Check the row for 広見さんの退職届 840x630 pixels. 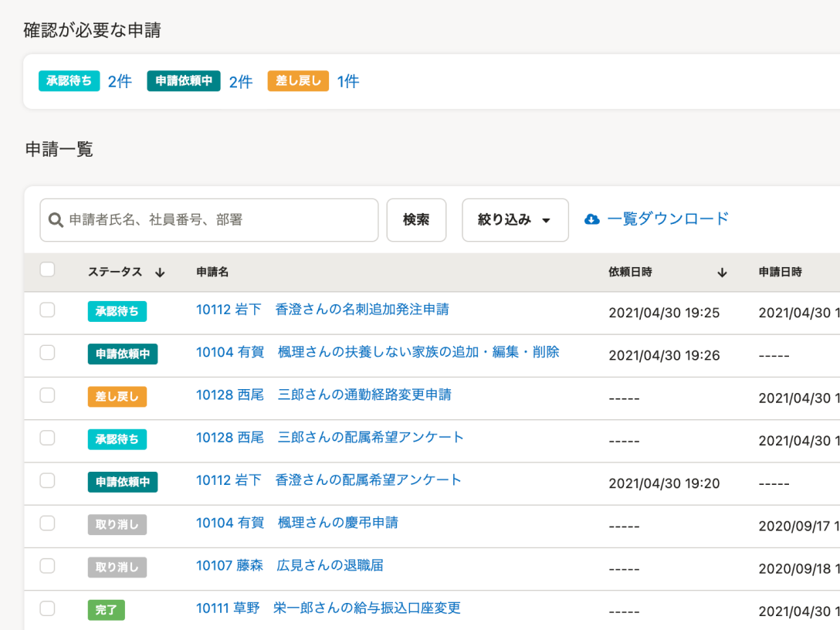point(47,567)
